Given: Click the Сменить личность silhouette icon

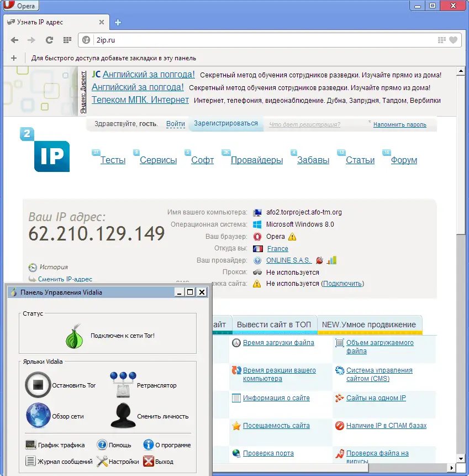Looking at the screenshot, I should click(x=123, y=415).
